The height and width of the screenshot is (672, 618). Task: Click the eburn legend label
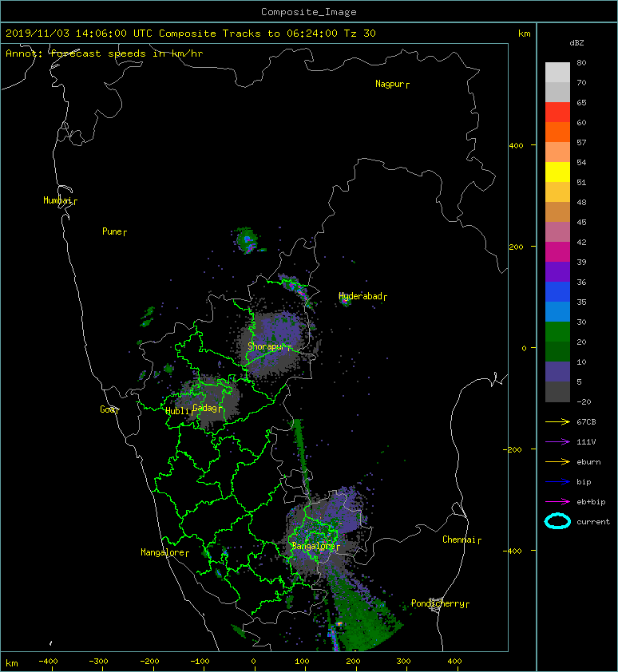588,461
